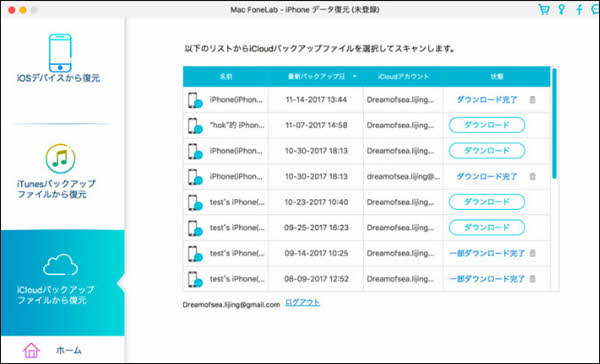Select account cell dreamofsea.lijing@...
Viewport: 600px width, 364px height.
pos(403,176)
